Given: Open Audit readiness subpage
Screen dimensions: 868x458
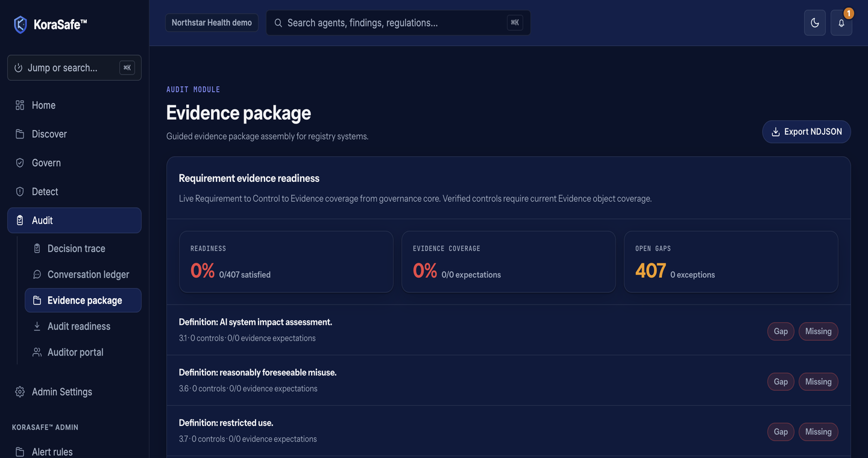Looking at the screenshot, I should [x=83, y=326].
